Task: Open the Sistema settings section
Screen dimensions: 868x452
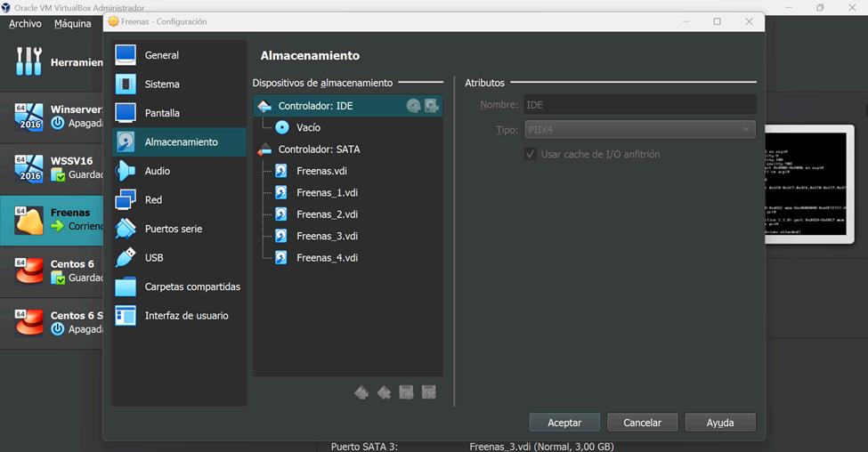Action: 179,85
